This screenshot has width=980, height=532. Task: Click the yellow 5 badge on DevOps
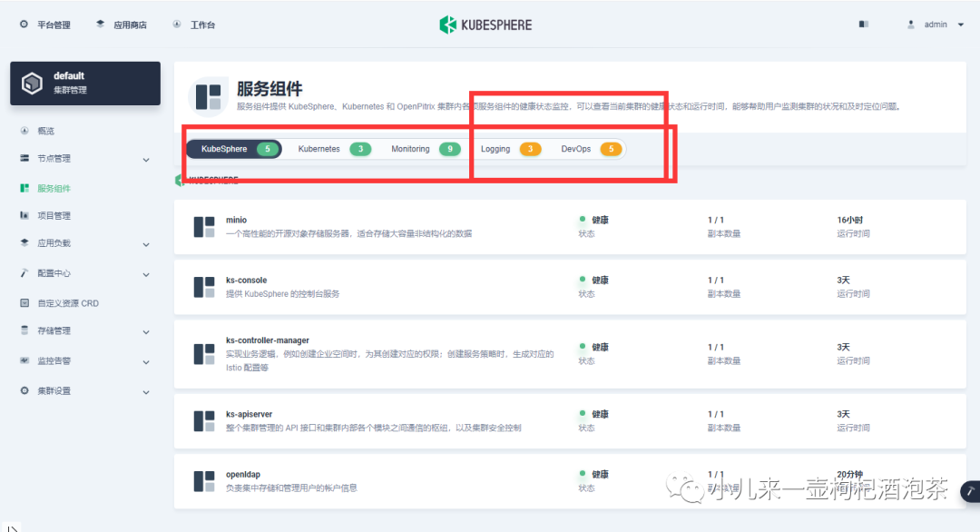[611, 149]
